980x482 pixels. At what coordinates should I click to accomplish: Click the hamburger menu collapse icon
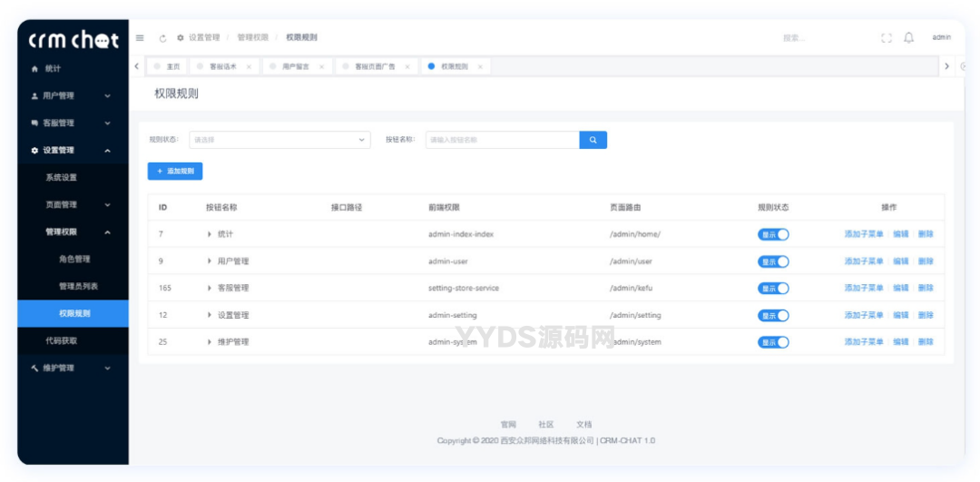(x=140, y=38)
